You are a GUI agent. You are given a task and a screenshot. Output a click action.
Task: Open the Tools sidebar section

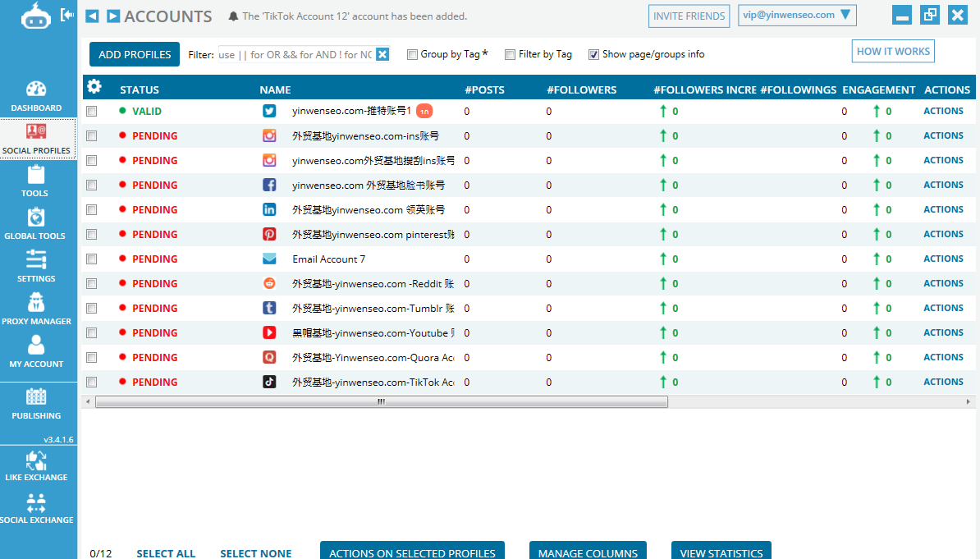pos(36,181)
